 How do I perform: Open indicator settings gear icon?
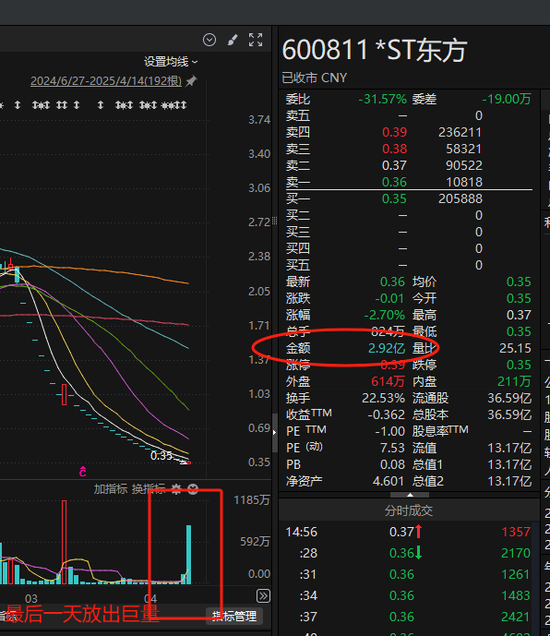pos(176,489)
